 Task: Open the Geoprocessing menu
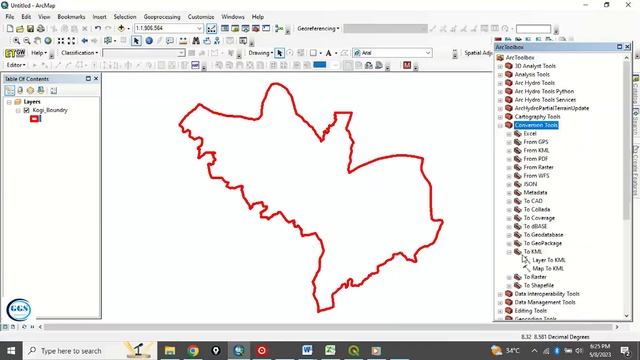pos(162,17)
